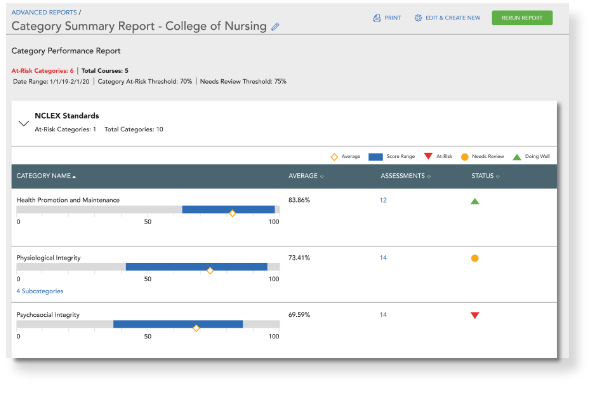Viewport: 593px width, 394px height.
Task: Click the average diamond marker on Health Promotion bar
Action: pos(233,213)
